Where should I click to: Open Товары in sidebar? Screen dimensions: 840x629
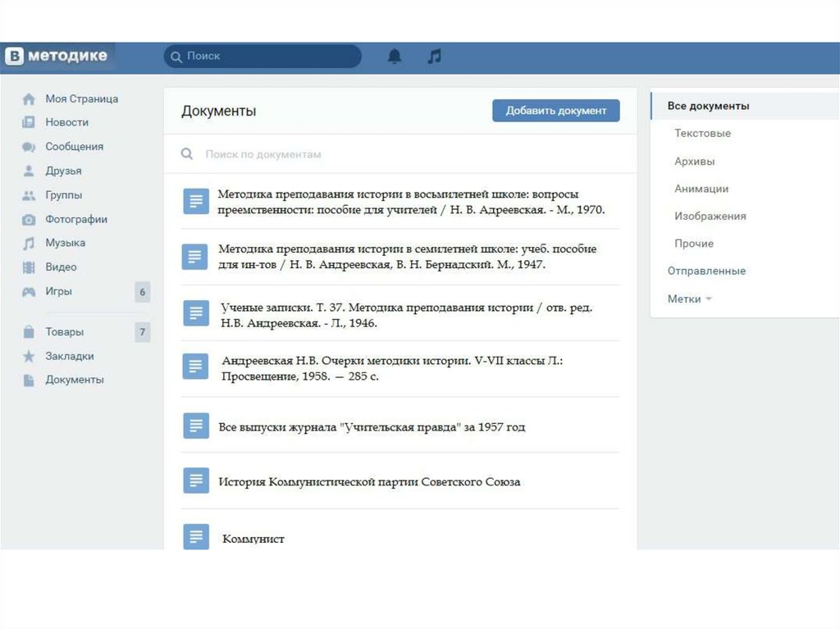64,332
